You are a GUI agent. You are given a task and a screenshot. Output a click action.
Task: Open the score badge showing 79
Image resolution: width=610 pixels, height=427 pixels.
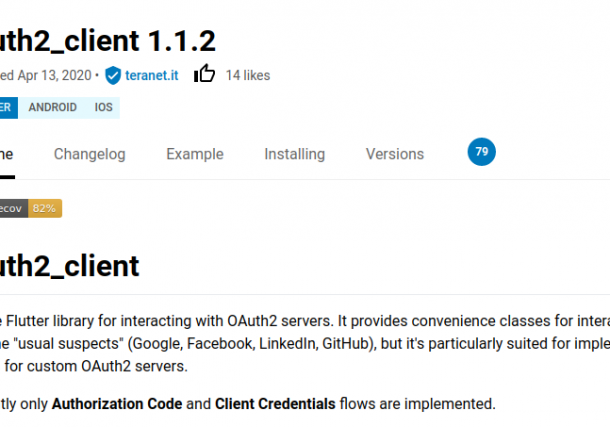point(481,152)
